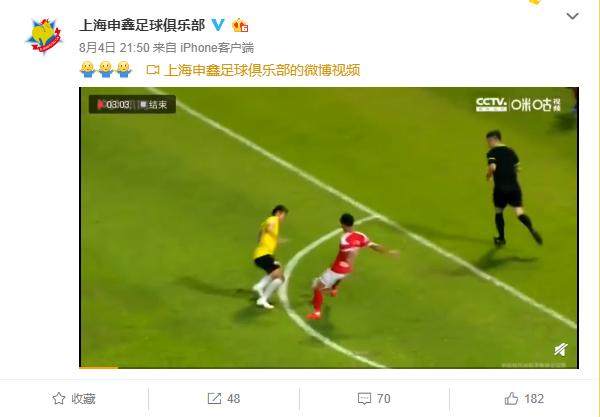Click the bottom-right video corner icon
Image resolution: width=600 pixels, height=417 pixels.
tap(561, 349)
